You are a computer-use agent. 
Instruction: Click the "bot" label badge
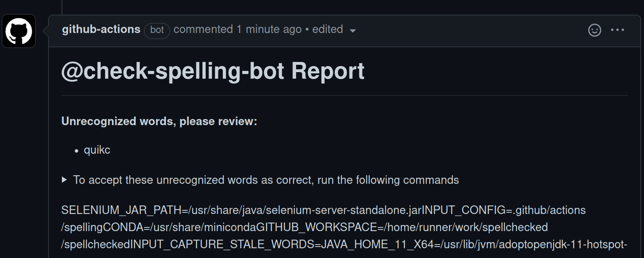tap(157, 30)
